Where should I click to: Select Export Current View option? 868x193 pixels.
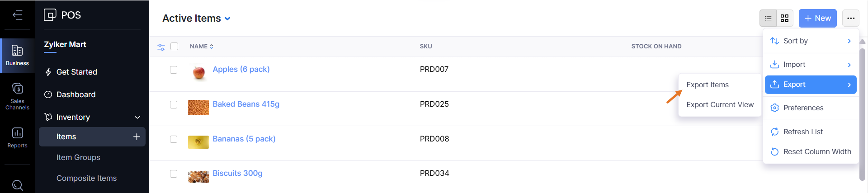[720, 105]
